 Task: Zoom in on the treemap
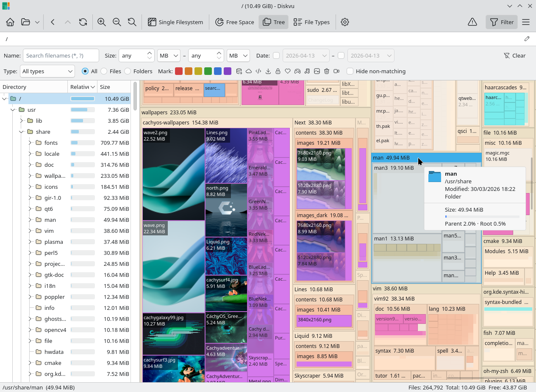click(102, 22)
